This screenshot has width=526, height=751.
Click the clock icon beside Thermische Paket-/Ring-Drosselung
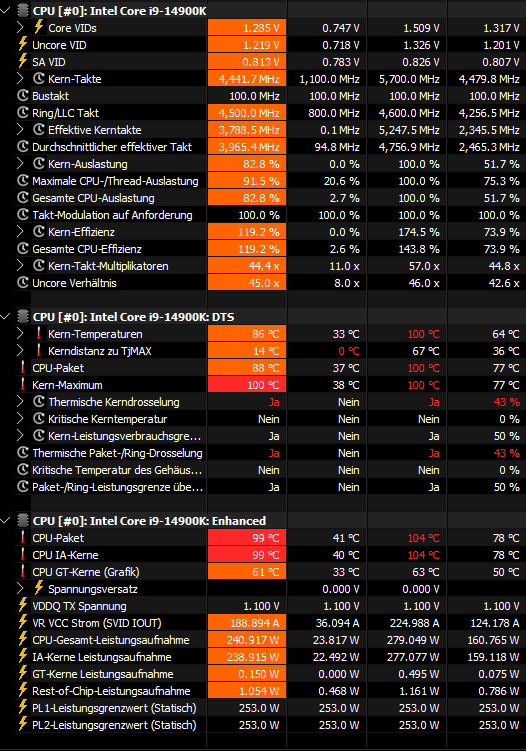coord(23,453)
